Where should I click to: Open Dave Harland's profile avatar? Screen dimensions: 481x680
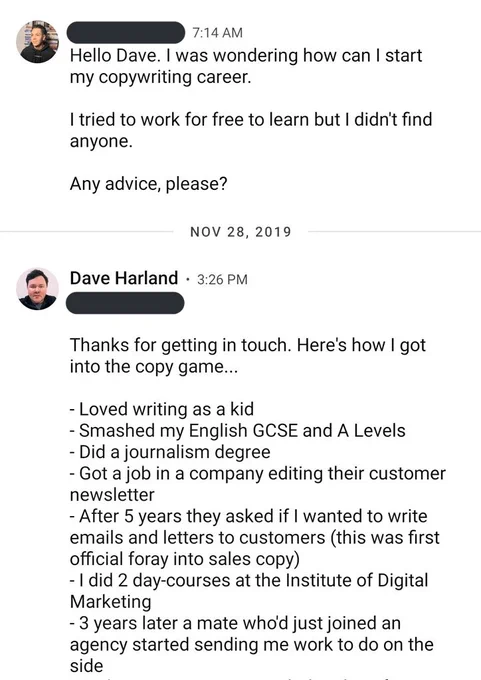point(37,289)
